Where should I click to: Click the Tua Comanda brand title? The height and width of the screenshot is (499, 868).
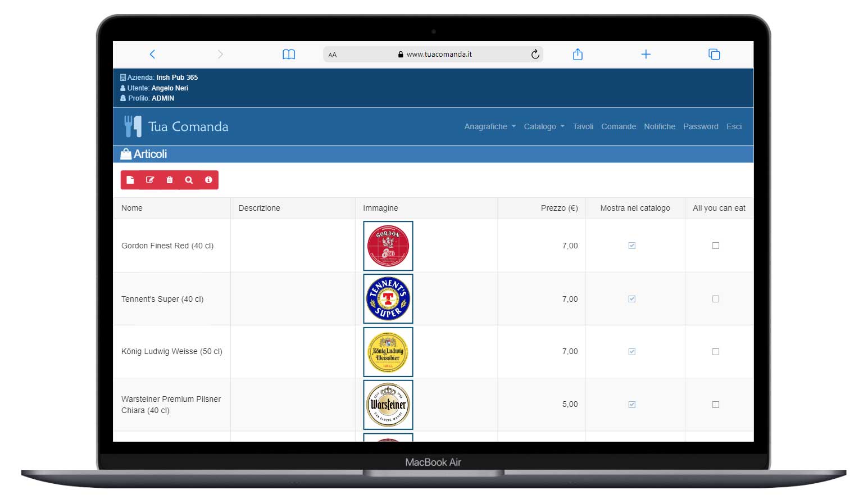tap(188, 126)
